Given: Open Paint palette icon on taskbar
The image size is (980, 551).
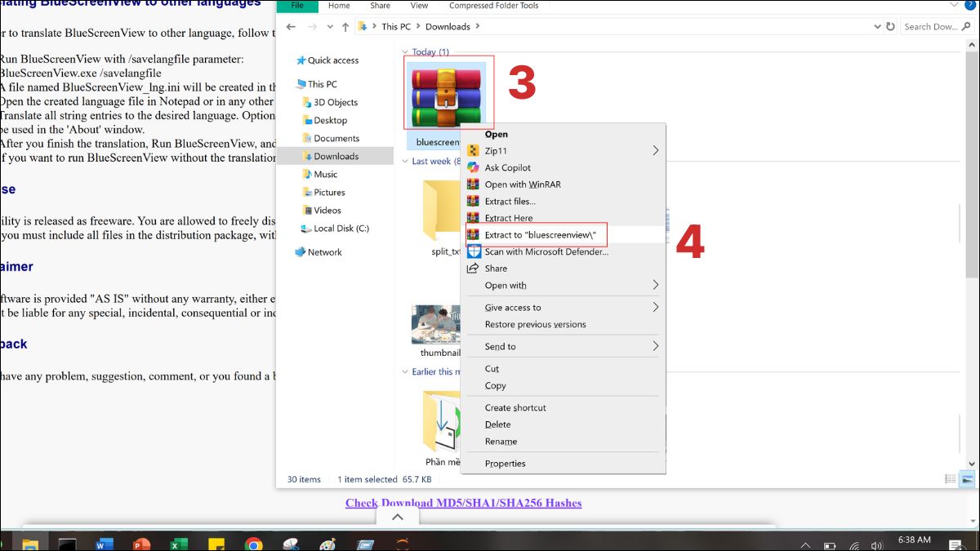Looking at the screenshot, I should click(327, 544).
